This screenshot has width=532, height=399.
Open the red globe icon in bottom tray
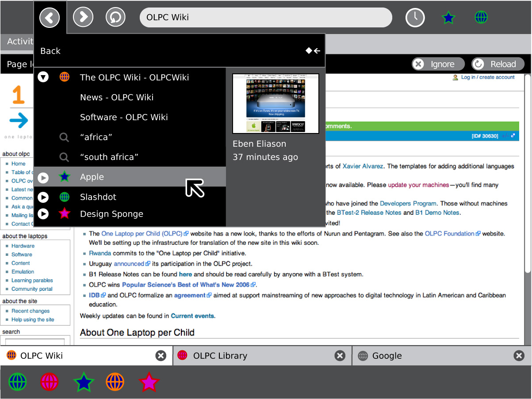[x=50, y=382]
